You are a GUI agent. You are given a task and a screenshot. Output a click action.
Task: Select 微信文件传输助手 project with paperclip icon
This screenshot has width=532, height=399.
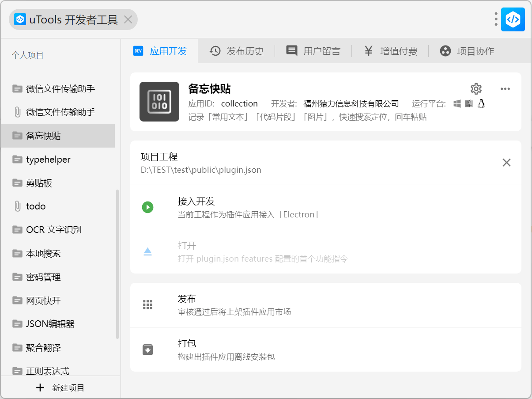(58, 112)
